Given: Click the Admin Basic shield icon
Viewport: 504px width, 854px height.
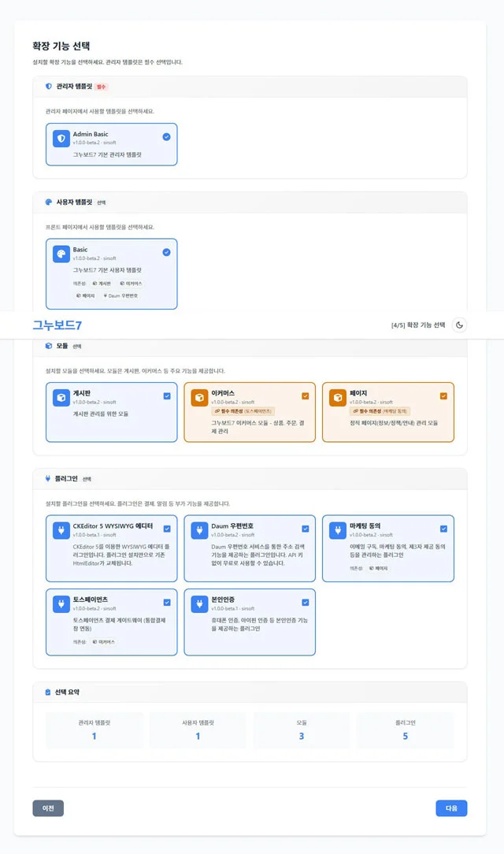Looking at the screenshot, I should coord(61,139).
